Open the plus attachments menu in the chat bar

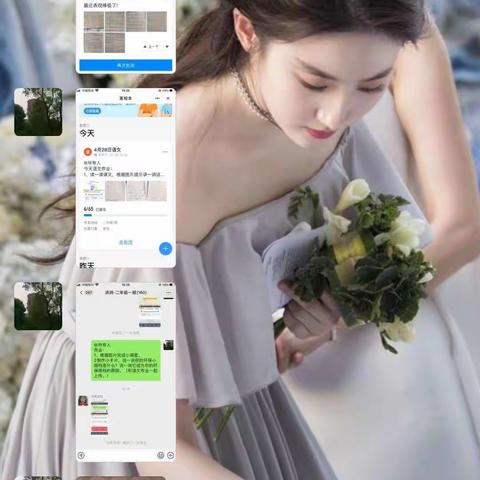point(170,455)
